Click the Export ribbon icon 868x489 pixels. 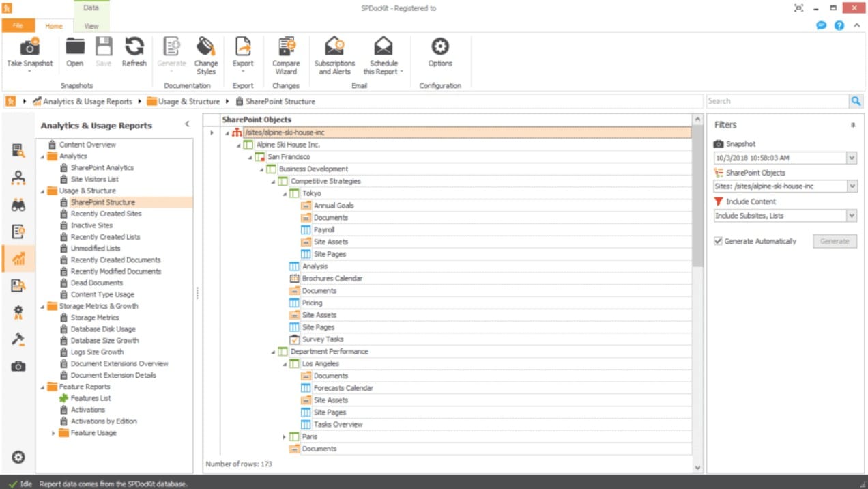243,47
